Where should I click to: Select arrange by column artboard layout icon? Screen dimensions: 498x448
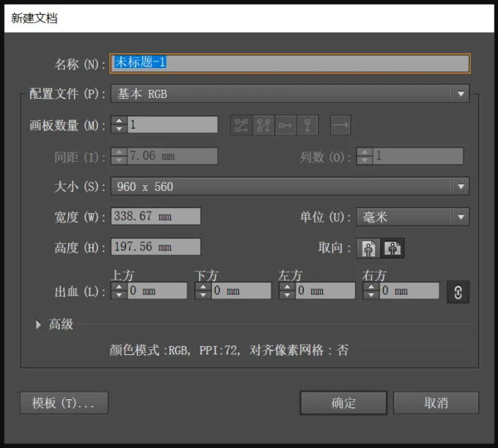point(307,125)
